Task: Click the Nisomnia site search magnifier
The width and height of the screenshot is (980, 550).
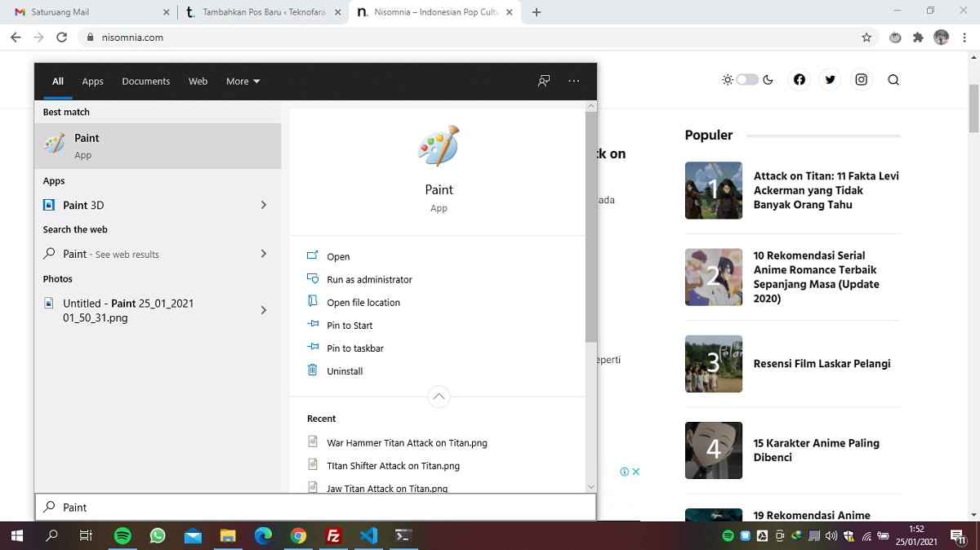Action: click(893, 79)
